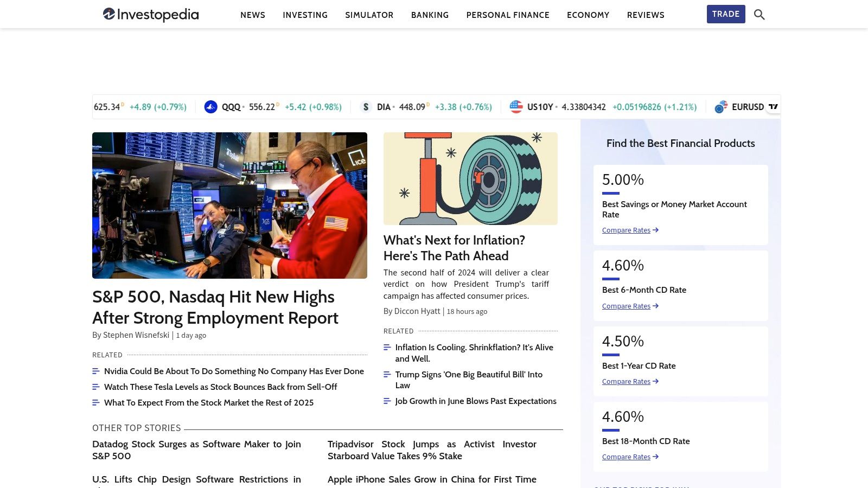Compare Rates for Best 1-Year CD Rate
This screenshot has width=868, height=488.
pyautogui.click(x=630, y=382)
